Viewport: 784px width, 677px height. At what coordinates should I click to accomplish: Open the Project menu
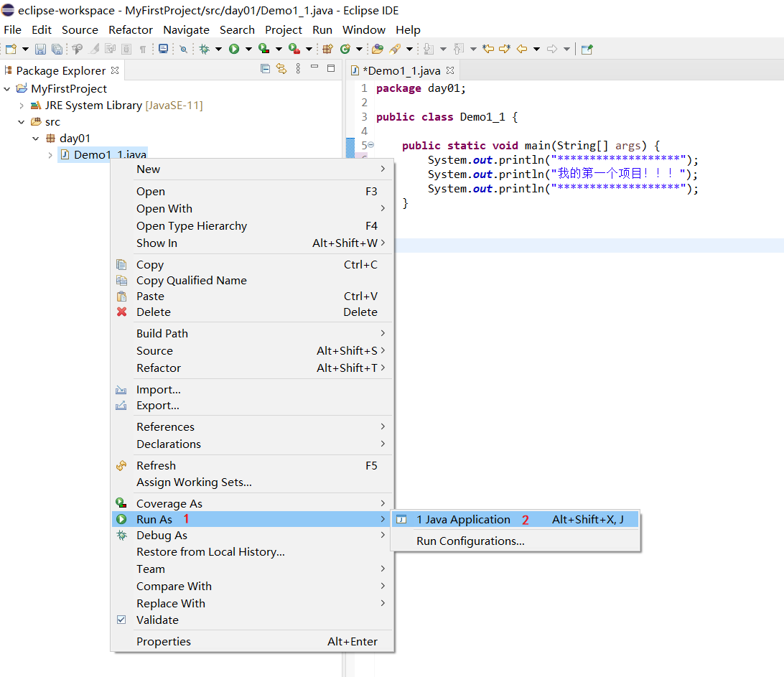[284, 30]
